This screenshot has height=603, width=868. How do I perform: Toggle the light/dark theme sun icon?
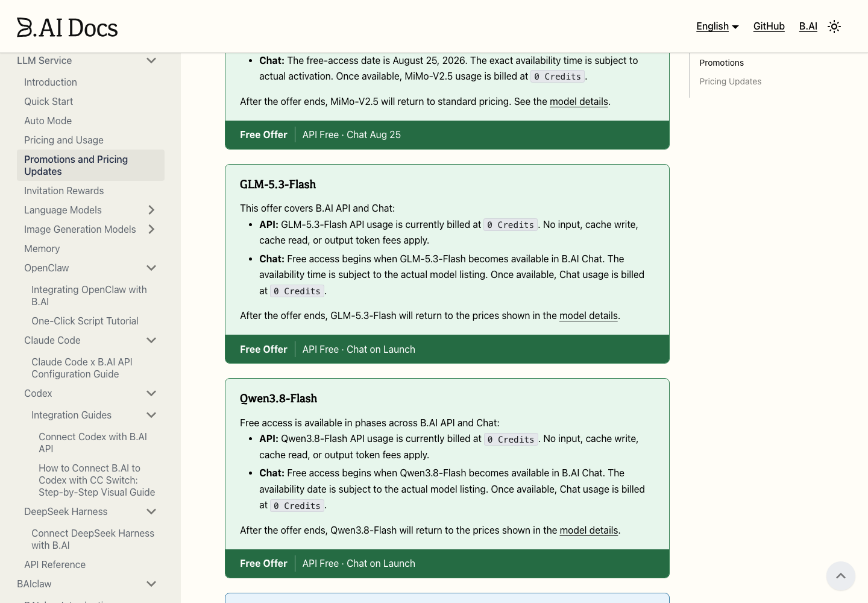pyautogui.click(x=834, y=27)
